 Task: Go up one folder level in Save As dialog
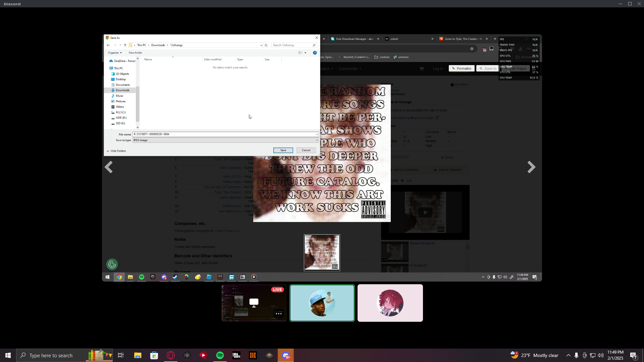click(125, 45)
